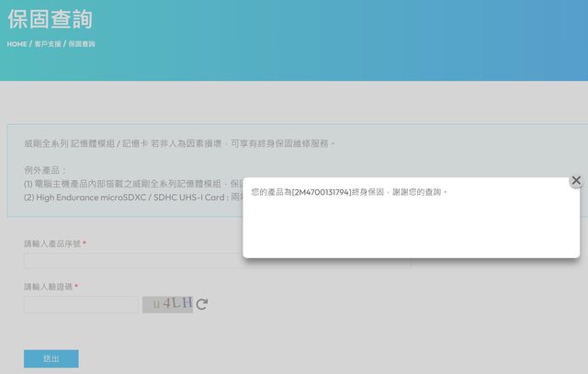Viewport: 588px width, 374px height.
Task: Click the verification code input box
Action: [x=81, y=304]
